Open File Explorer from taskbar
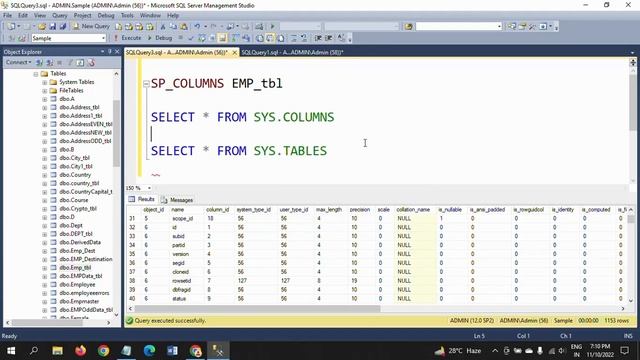The height and width of the screenshot is (360, 640). click(57, 351)
